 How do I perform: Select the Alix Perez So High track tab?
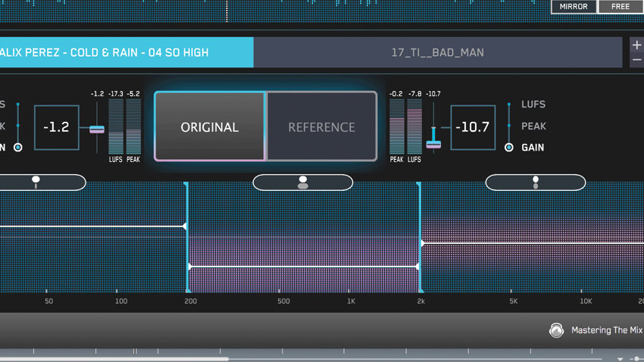click(127, 52)
